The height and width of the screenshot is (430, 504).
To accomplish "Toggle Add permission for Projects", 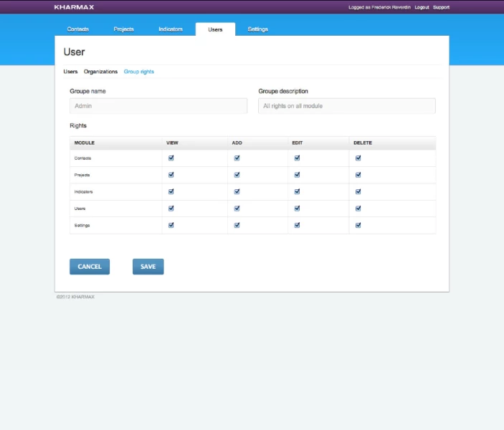I will tap(237, 175).
